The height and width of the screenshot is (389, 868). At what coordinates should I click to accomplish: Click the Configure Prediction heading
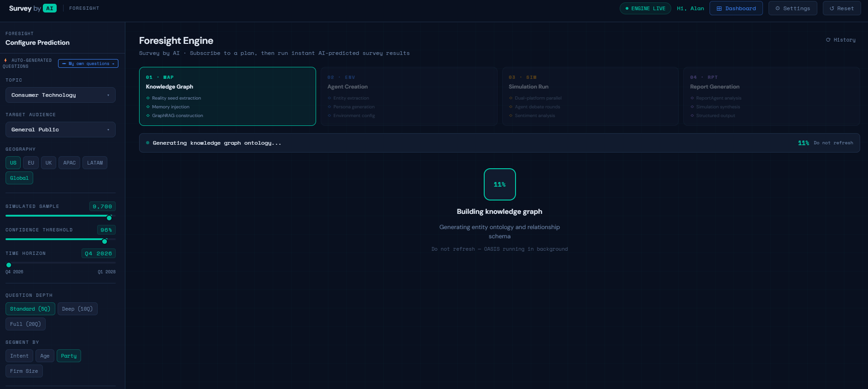[x=37, y=42]
